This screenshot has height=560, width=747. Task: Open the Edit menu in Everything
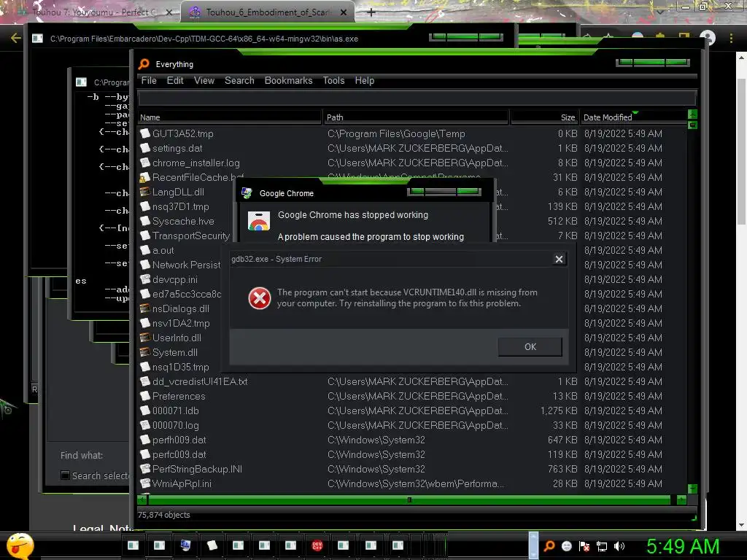pos(175,80)
